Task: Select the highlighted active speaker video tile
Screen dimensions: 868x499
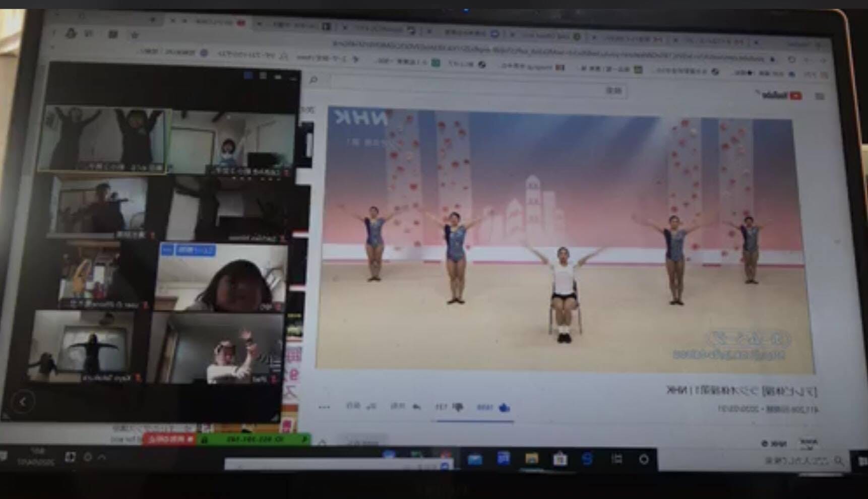Action: (x=103, y=140)
